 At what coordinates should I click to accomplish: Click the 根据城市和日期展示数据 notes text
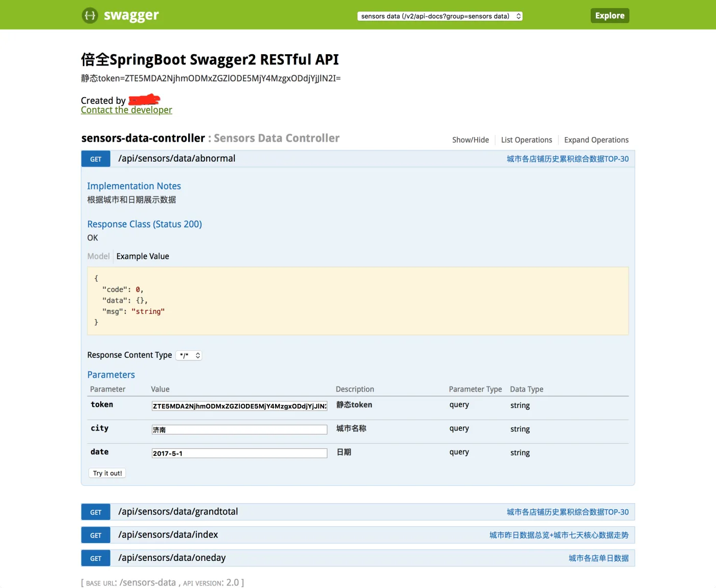pyautogui.click(x=131, y=200)
